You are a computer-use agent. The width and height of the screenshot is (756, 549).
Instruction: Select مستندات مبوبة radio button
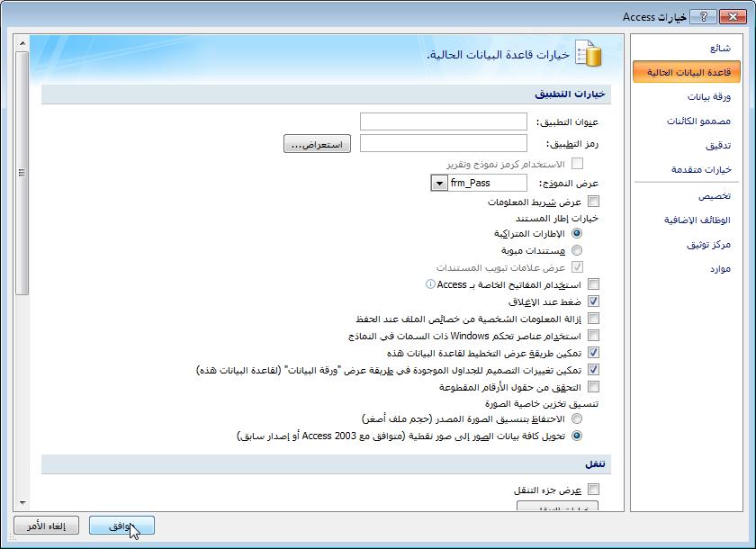point(577,250)
